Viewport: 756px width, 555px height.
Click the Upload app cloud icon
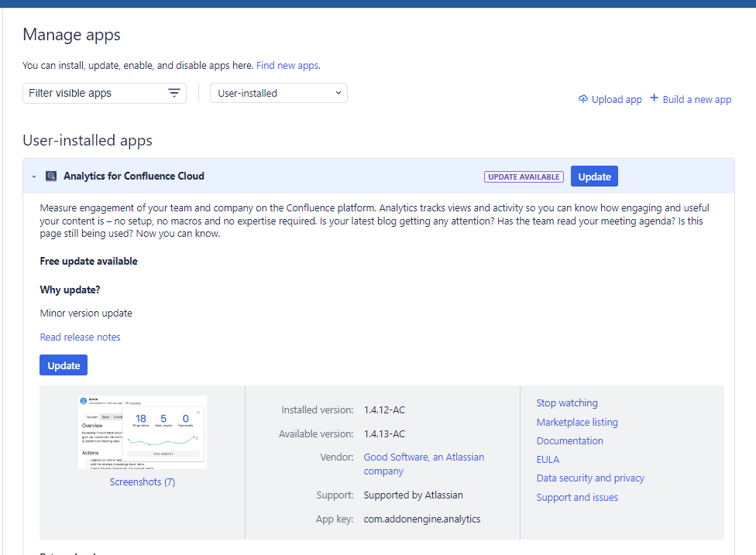pyautogui.click(x=583, y=99)
